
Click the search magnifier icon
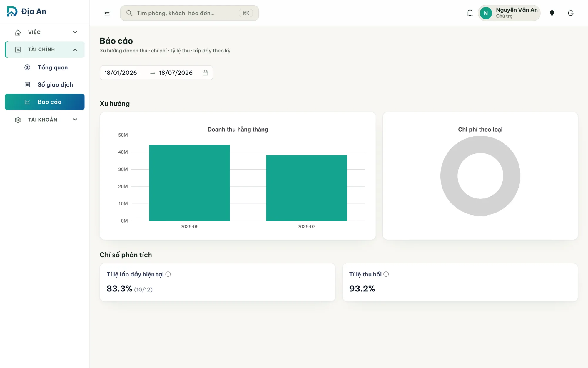(x=129, y=13)
